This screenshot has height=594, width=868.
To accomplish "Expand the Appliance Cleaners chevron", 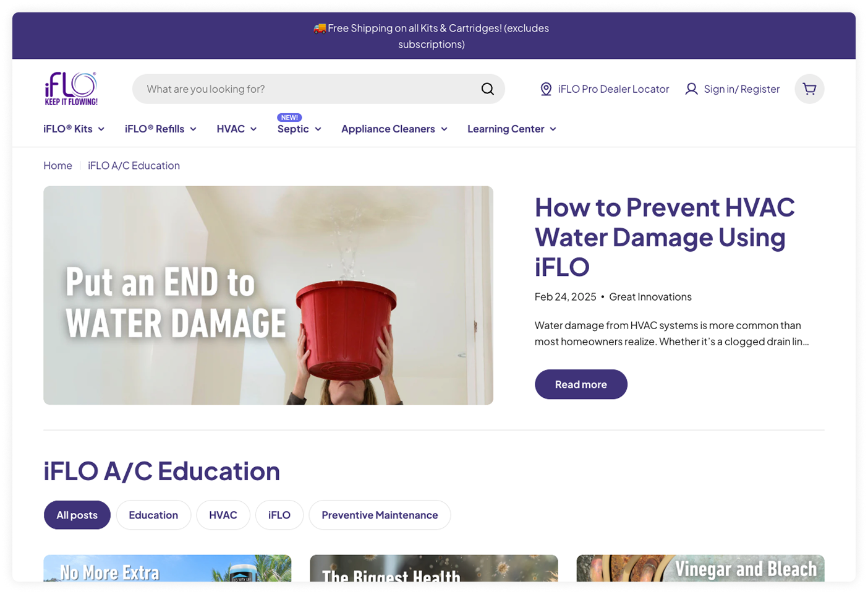I will click(x=445, y=129).
